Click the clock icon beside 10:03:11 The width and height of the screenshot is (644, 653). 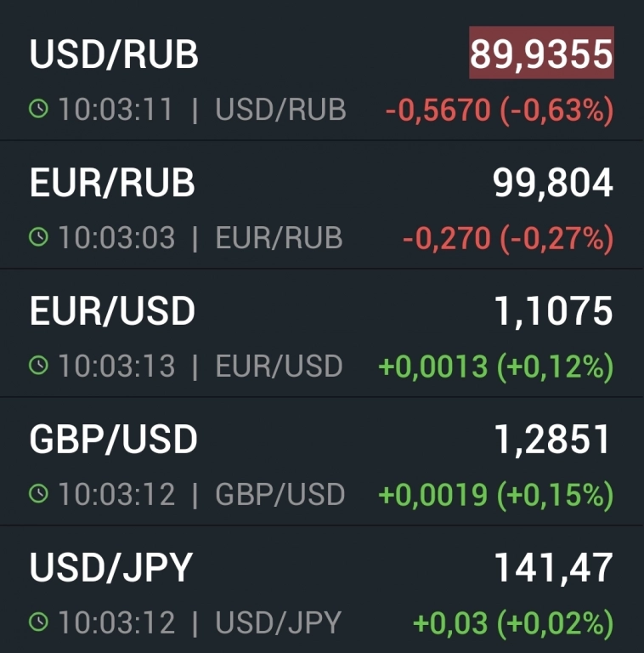point(39,110)
